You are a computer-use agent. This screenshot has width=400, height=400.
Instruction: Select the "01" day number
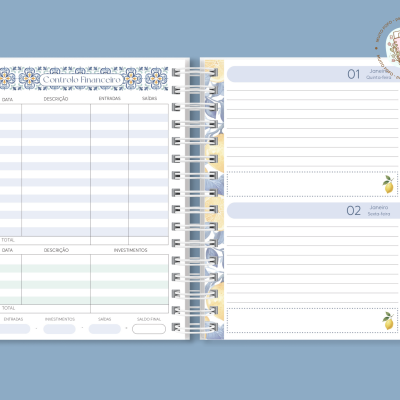point(354,74)
